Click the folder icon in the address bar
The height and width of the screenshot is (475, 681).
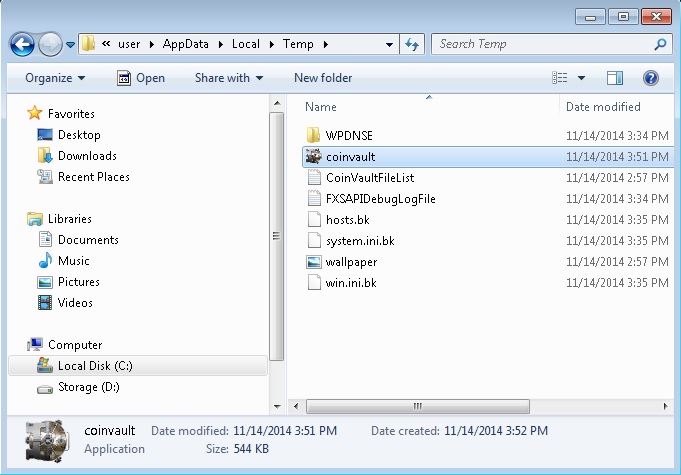[89, 43]
